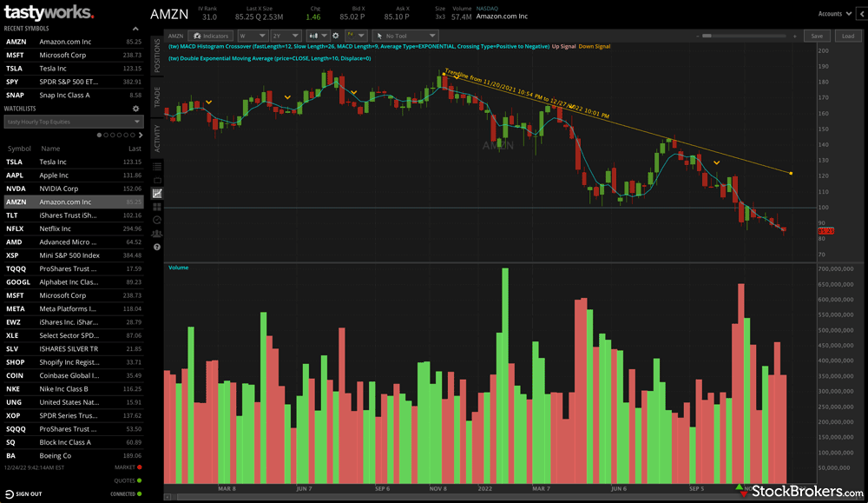Click the grid view sidebar icon
The height and width of the screenshot is (503, 868).
tap(157, 207)
